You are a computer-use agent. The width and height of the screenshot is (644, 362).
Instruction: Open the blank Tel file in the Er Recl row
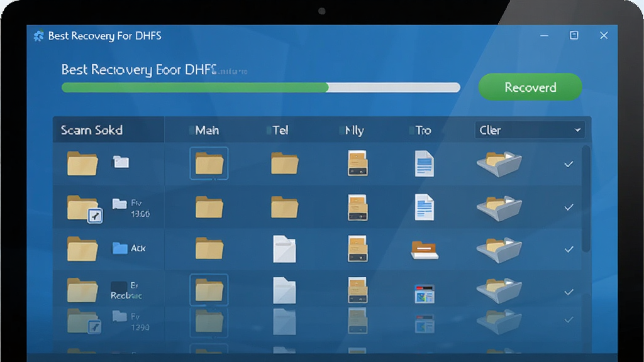[284, 290]
